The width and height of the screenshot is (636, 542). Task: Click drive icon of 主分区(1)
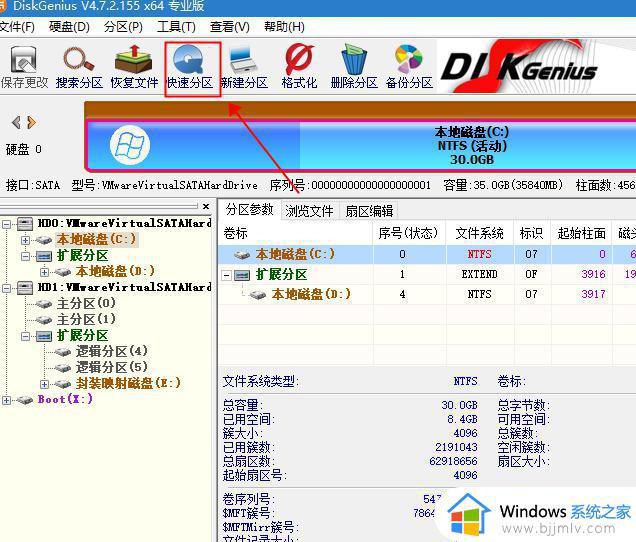tap(44, 320)
